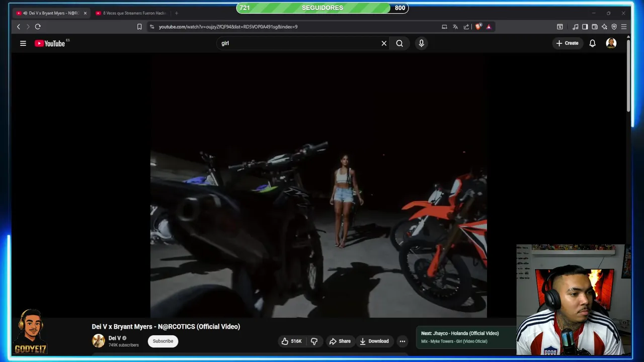This screenshot has height=362, width=644.
Task: Open Dei V channel avatar
Action: pyautogui.click(x=98, y=341)
